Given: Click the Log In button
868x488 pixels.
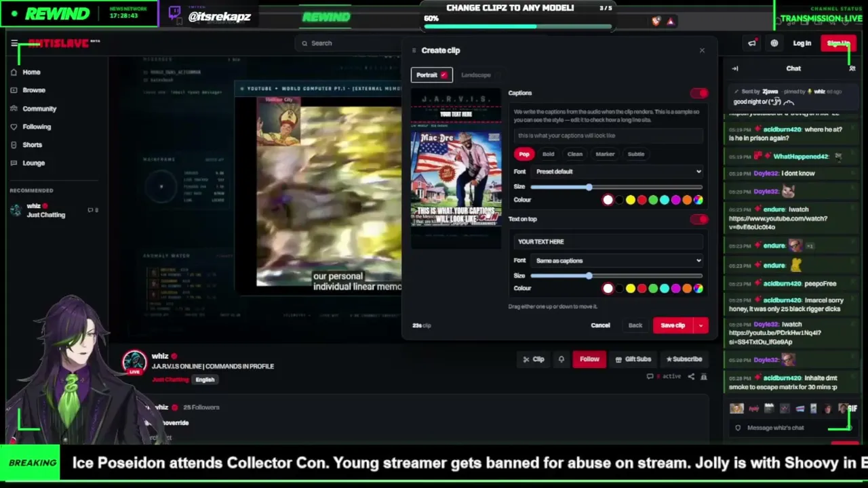Looking at the screenshot, I should point(802,43).
